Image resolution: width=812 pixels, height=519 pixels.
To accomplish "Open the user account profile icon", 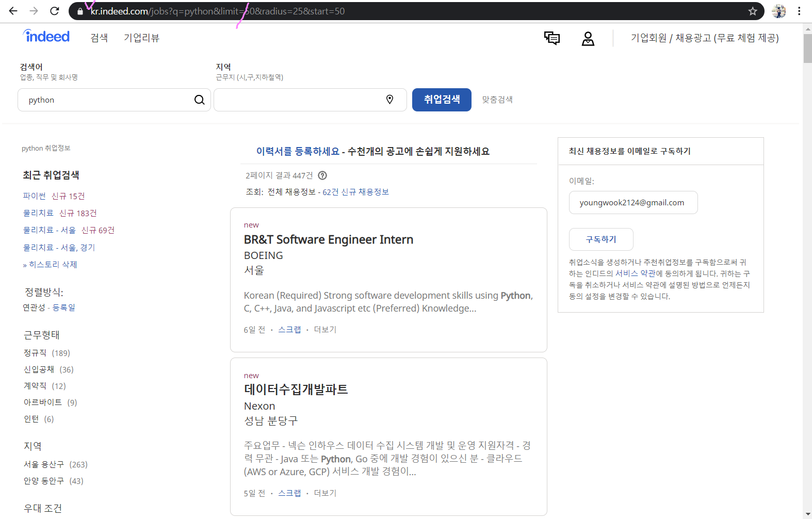I will pos(588,38).
